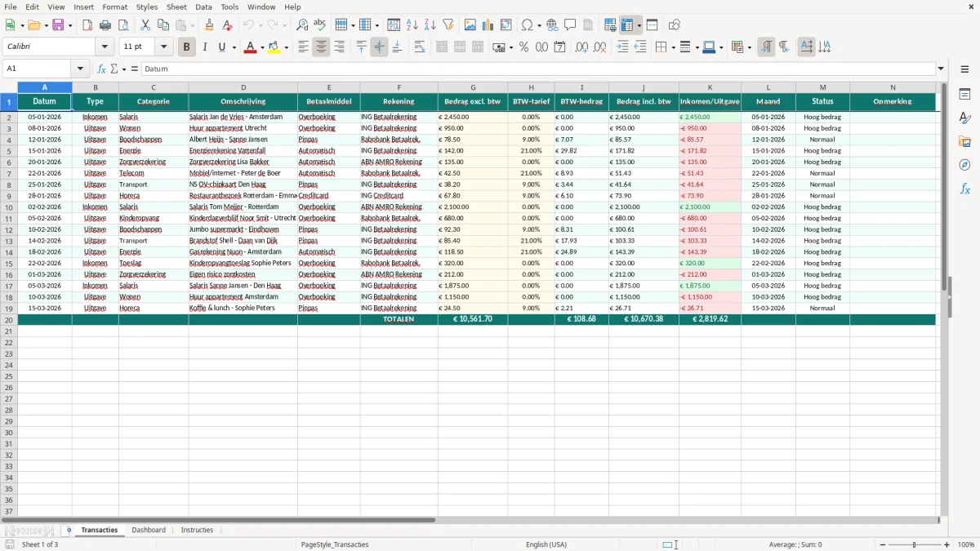This screenshot has height=551, width=980.
Task: Click Sort Descending icon
Action: click(x=430, y=25)
